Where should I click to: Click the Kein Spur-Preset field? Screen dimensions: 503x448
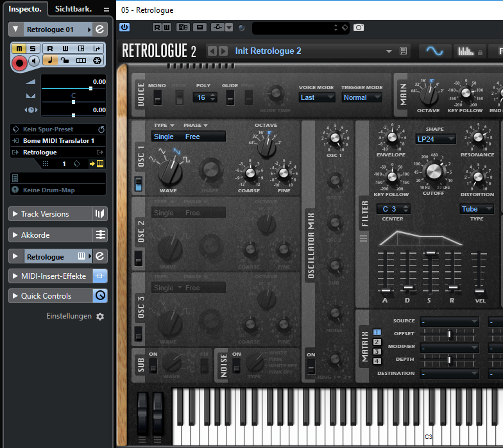tap(58, 129)
